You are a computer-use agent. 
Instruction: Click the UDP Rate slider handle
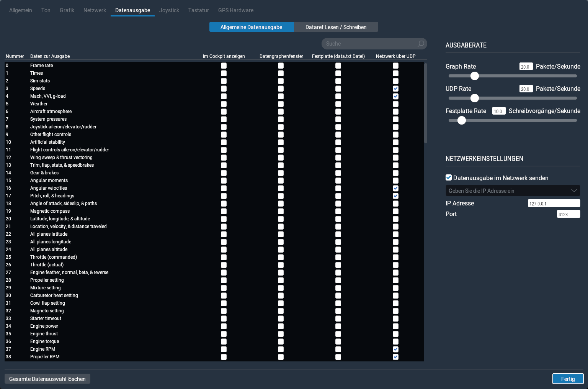[x=475, y=98]
